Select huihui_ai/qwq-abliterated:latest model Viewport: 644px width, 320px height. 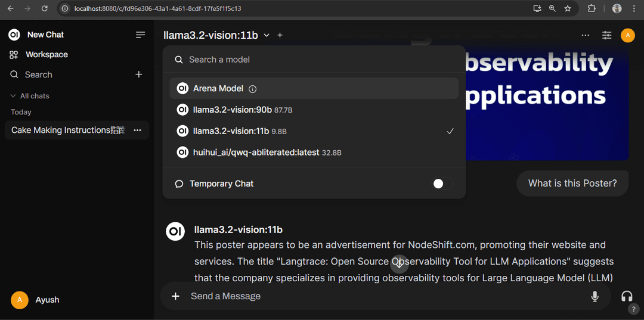(x=314, y=153)
